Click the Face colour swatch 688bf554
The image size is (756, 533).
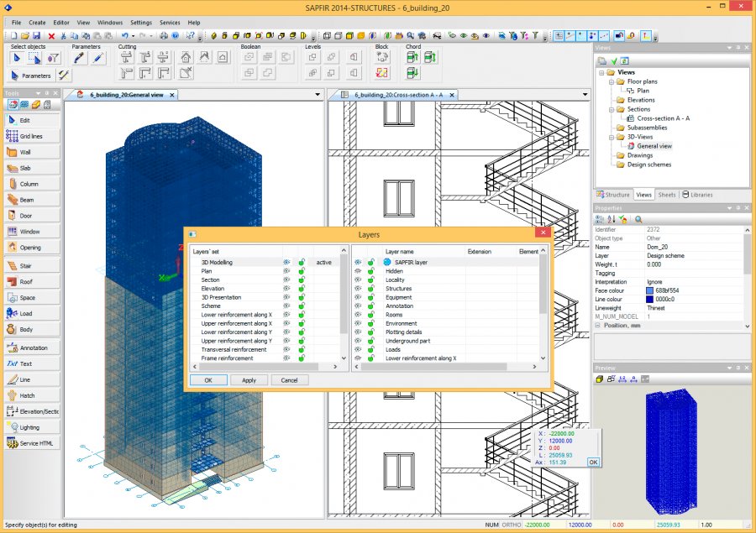649,290
